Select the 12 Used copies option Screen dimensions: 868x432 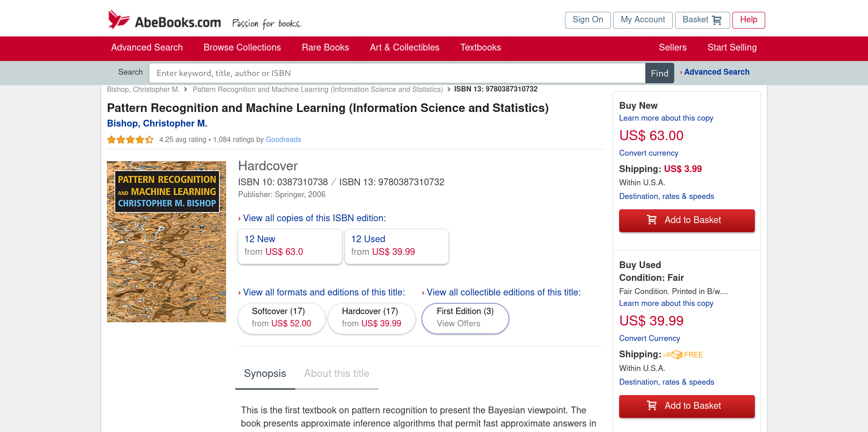(397, 246)
